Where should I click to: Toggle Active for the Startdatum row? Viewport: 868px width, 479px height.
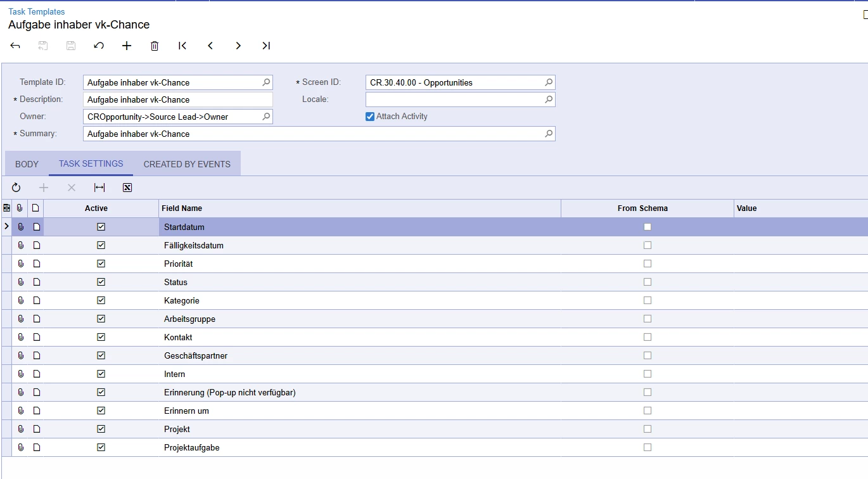(x=101, y=227)
